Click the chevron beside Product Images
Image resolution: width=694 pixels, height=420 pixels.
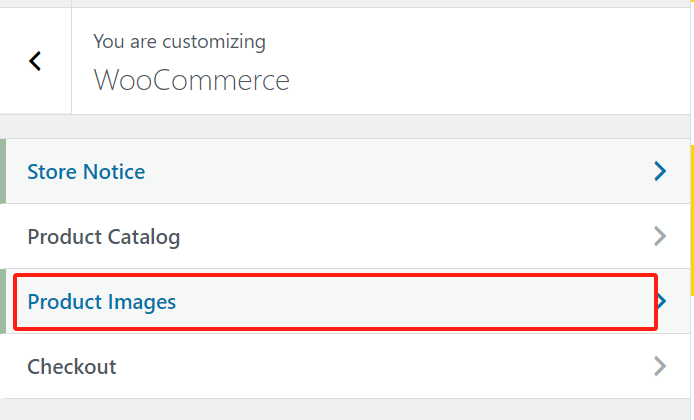point(662,301)
